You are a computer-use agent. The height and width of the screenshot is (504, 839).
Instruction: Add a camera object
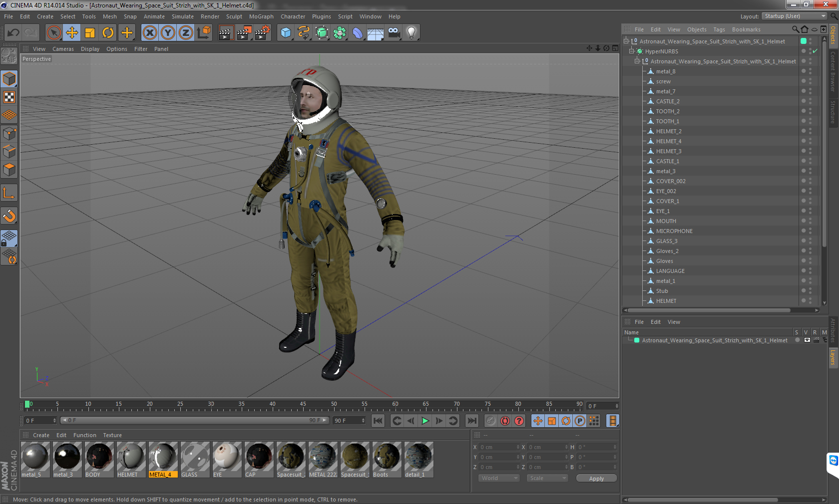[x=394, y=33]
